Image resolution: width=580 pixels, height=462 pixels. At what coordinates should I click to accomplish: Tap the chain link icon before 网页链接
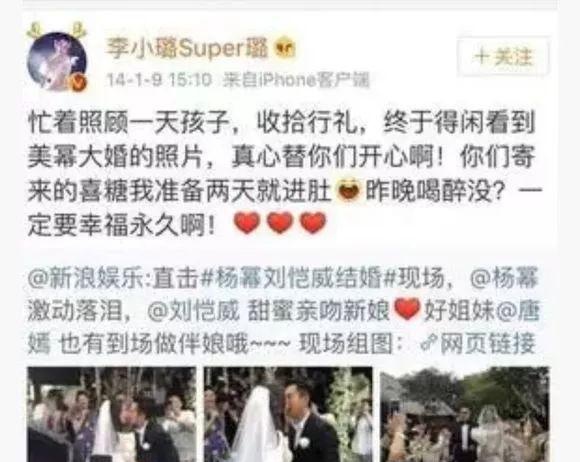coord(429,343)
